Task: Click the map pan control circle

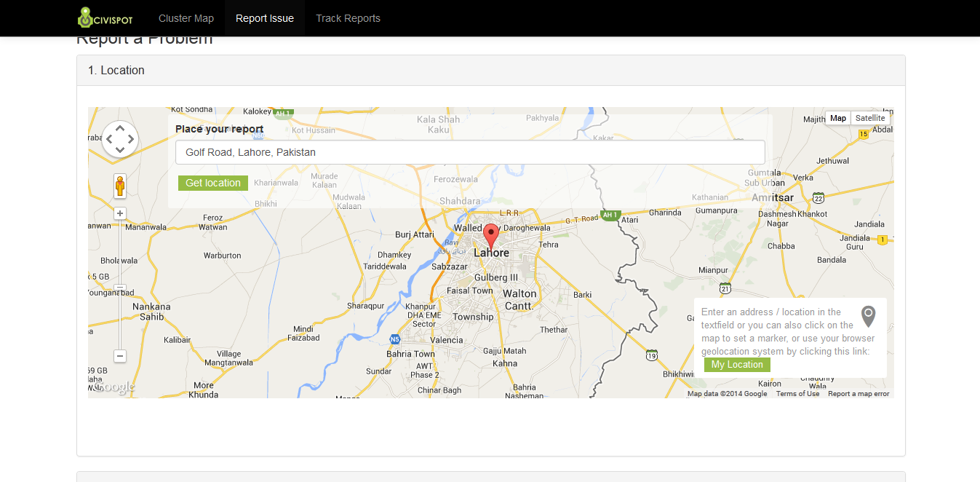Action: tap(120, 139)
